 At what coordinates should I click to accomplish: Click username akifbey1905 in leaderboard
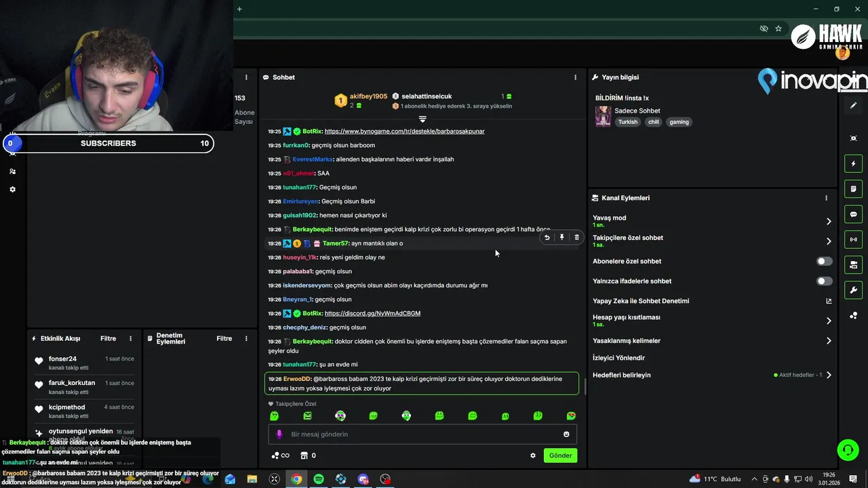click(x=368, y=96)
